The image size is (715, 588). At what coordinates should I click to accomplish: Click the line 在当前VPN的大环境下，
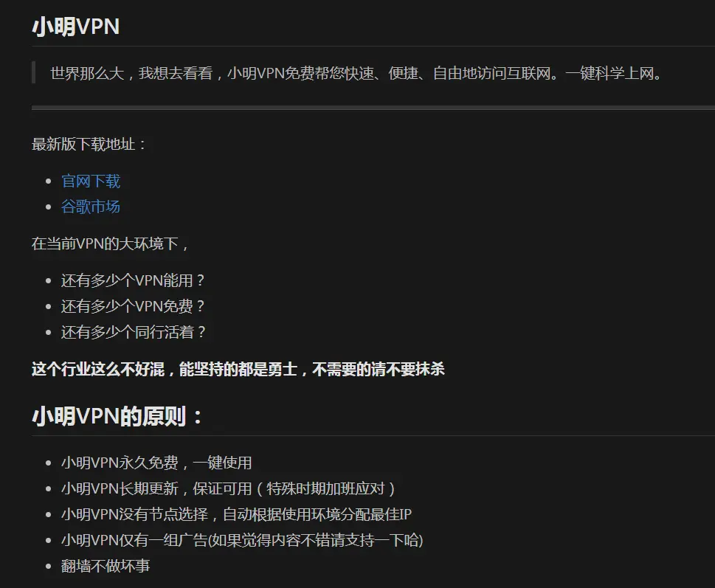point(111,244)
